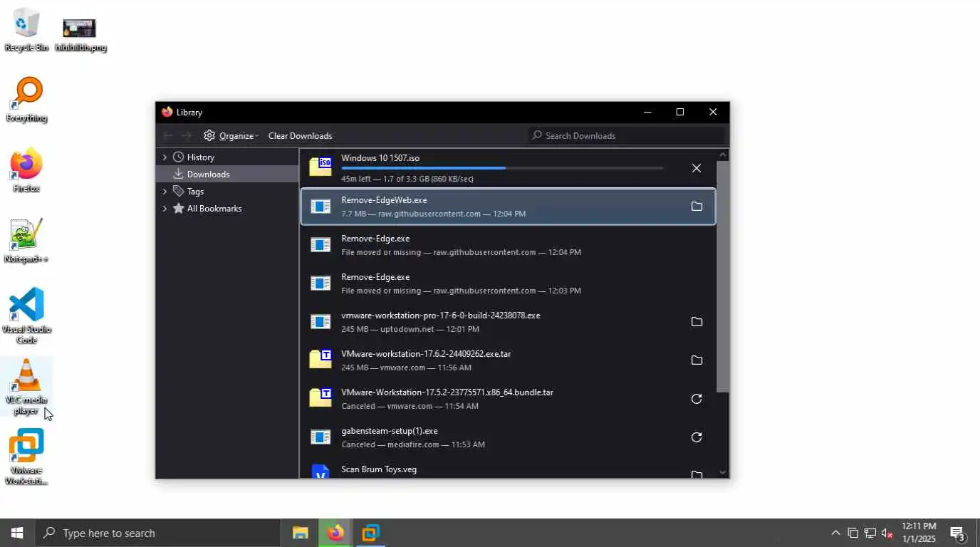Screen dimensions: 980x547
Task: Expand the Tags tree item
Action: tap(165, 191)
